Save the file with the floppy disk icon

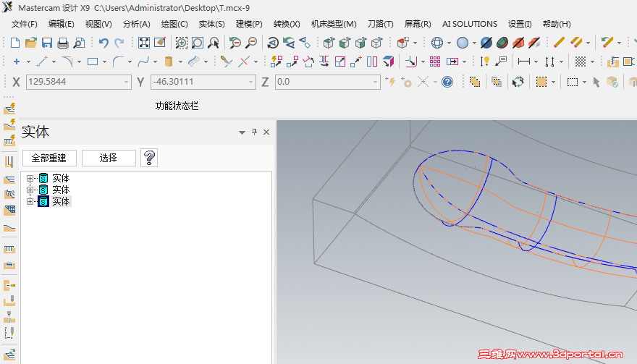pyautogui.click(x=47, y=43)
